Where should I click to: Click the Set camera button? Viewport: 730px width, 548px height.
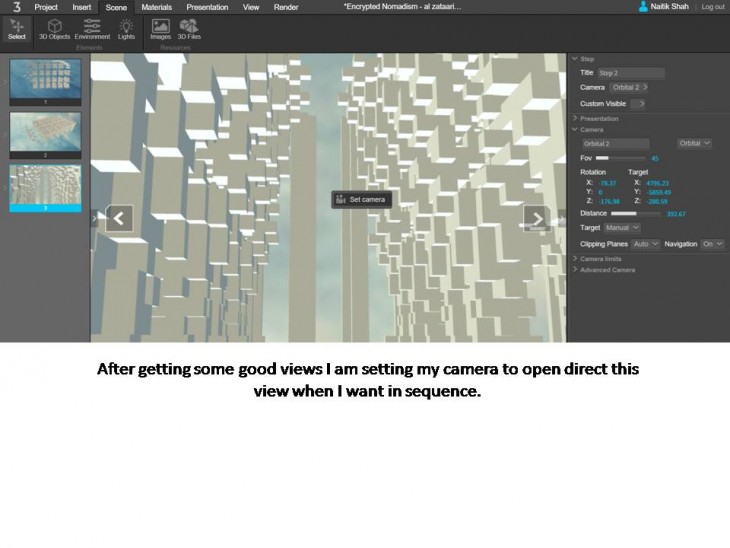point(361,199)
